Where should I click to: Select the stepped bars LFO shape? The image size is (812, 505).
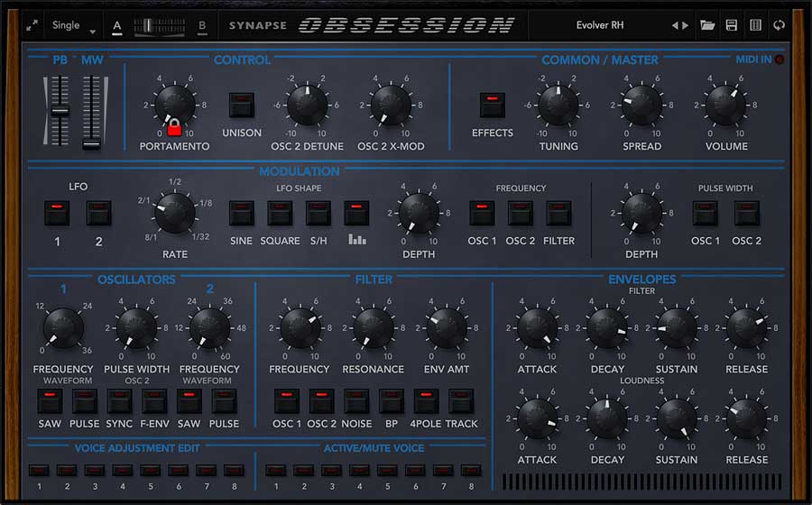point(356,213)
